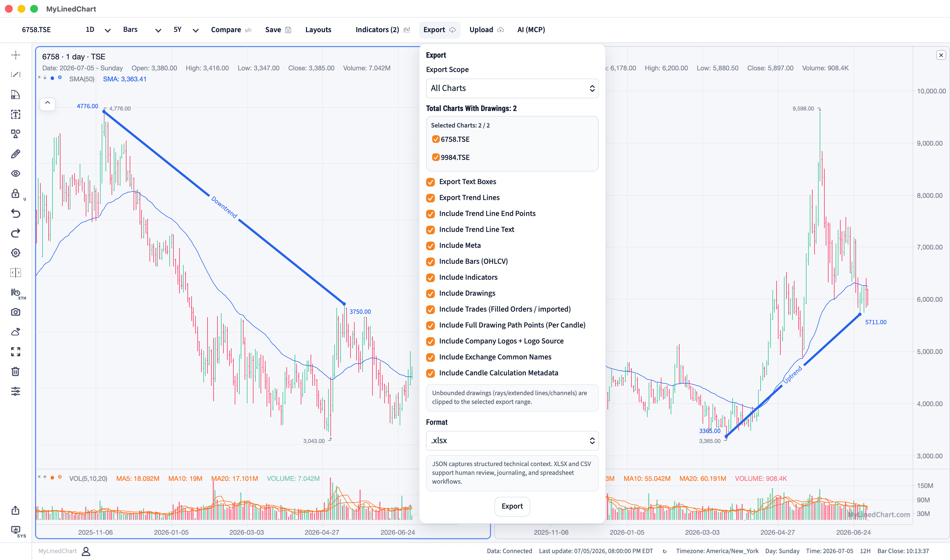Toggle Include Indicators checkbox
Screen dimensions: 950x560
[x=430, y=278]
